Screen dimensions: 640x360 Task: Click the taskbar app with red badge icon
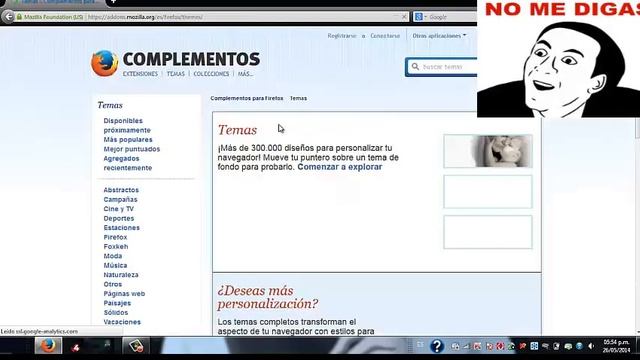point(136,346)
